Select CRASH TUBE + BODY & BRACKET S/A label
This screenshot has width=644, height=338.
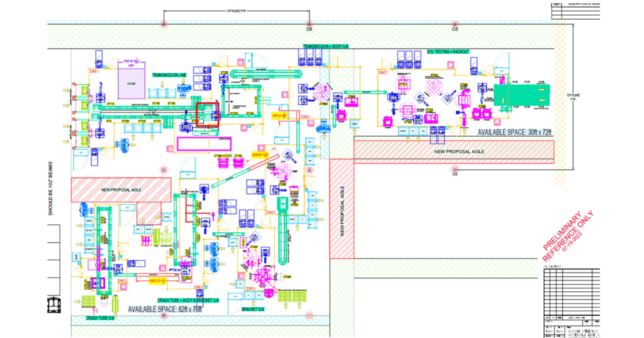188,300
